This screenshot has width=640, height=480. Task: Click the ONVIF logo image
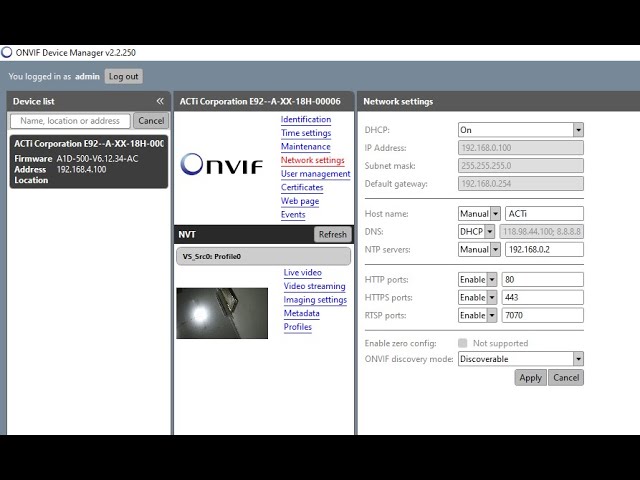pyautogui.click(x=221, y=164)
